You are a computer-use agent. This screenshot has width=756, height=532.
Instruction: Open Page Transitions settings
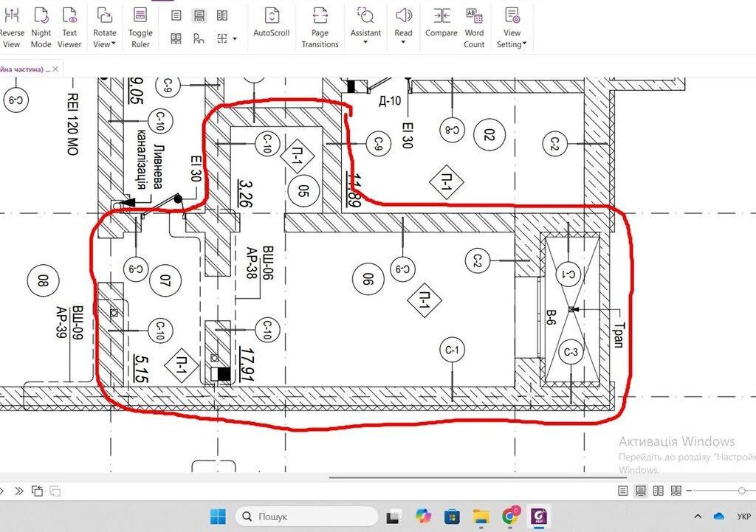pos(320,27)
